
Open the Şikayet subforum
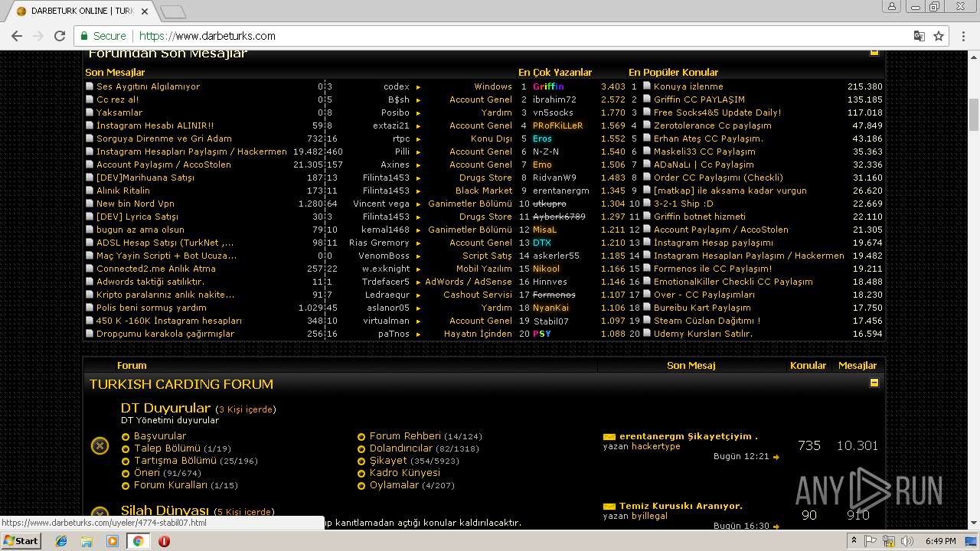(388, 461)
